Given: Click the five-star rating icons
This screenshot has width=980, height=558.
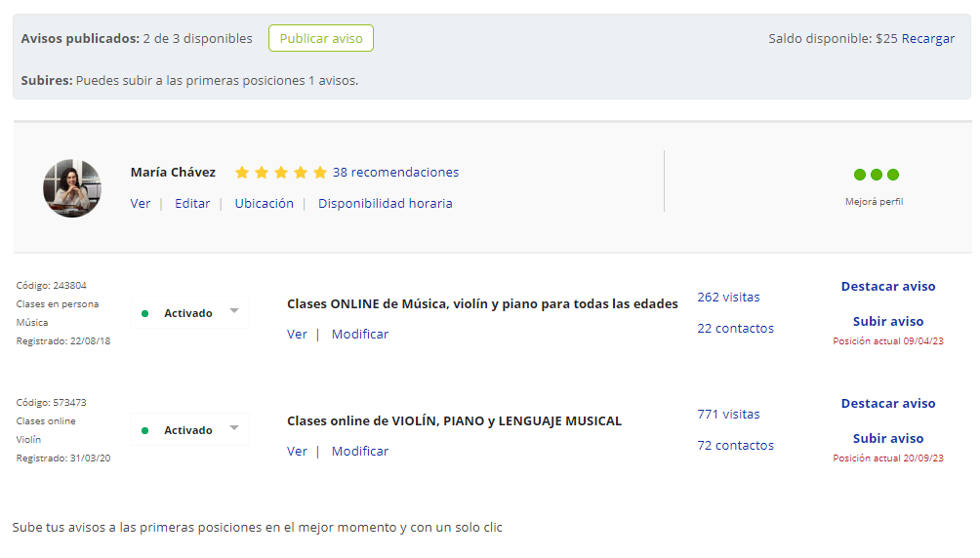Looking at the screenshot, I should coord(280,173).
